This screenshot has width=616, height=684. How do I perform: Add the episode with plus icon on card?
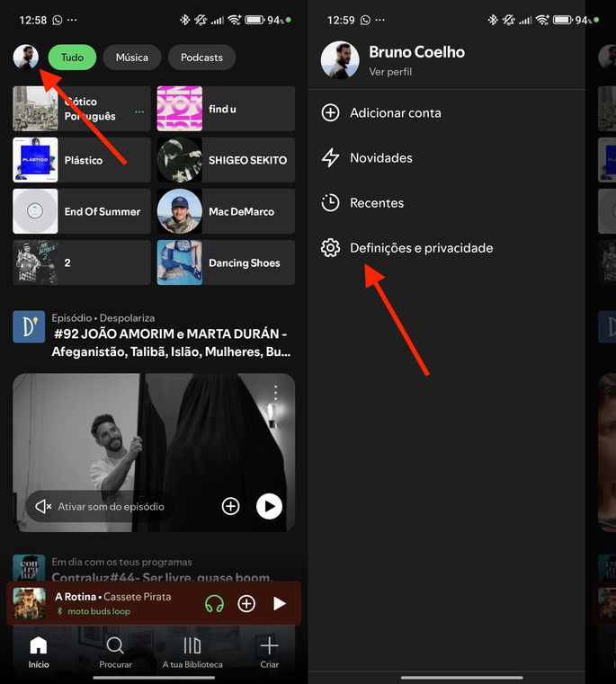230,506
